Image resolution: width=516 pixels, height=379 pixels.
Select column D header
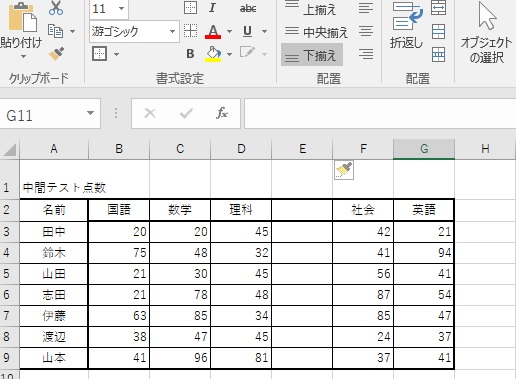241,149
